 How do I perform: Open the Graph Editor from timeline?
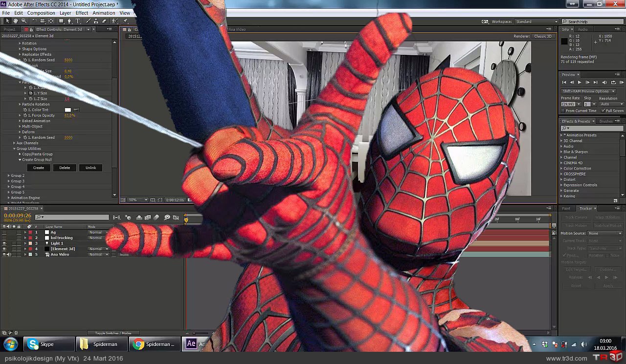click(176, 217)
